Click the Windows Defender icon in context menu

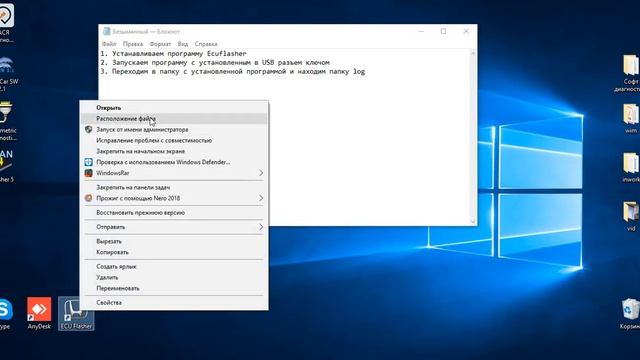tap(88, 162)
